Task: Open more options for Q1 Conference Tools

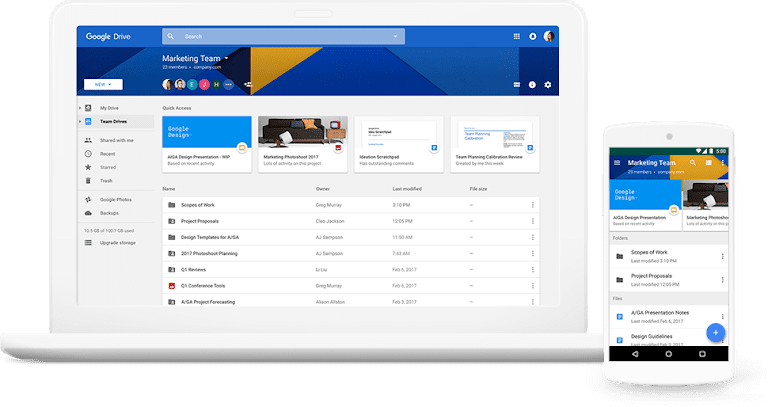Action: pos(532,286)
